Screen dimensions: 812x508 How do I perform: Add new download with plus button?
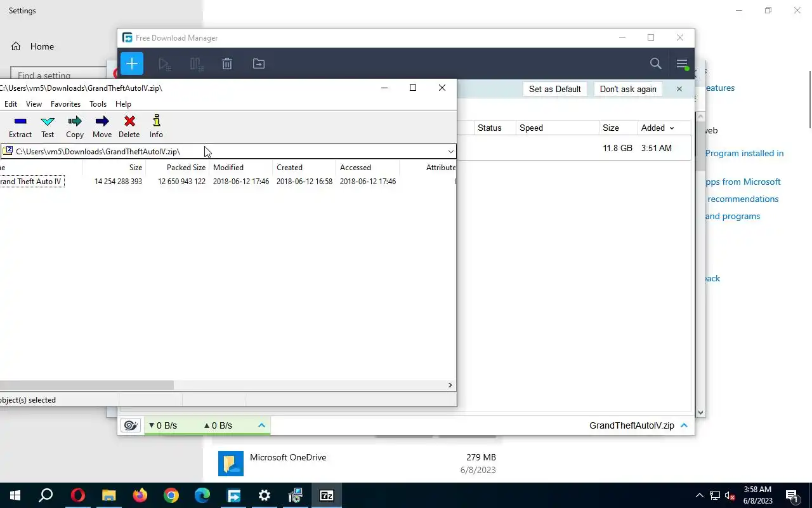(x=132, y=63)
